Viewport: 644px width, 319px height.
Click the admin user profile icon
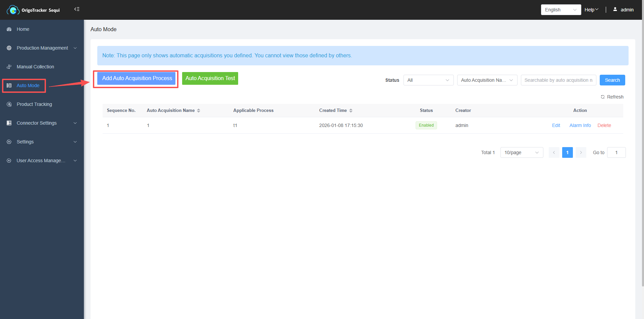pos(615,9)
